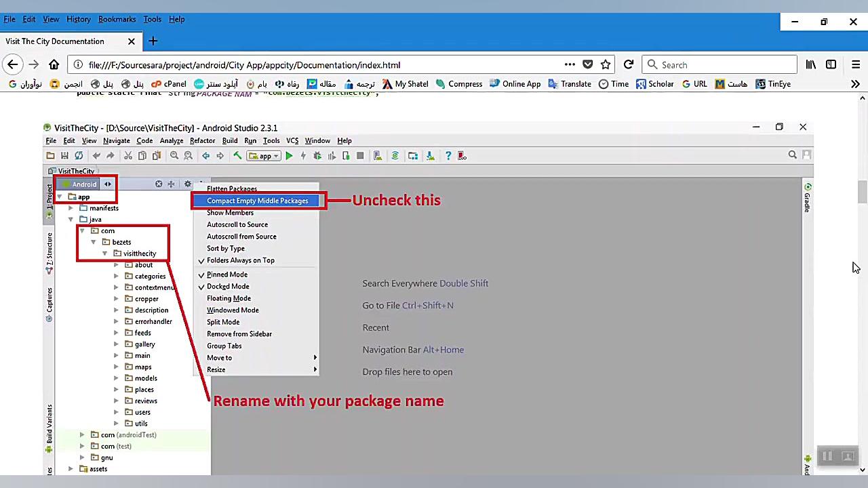Show more bookmarks with the chevron
Viewport: 868px width, 488px height.
(x=855, y=84)
